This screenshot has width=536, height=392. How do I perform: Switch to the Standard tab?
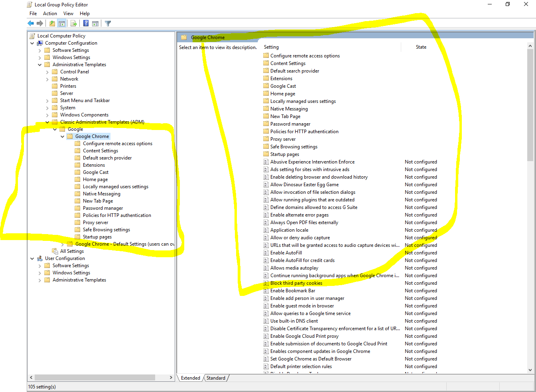[216, 378]
